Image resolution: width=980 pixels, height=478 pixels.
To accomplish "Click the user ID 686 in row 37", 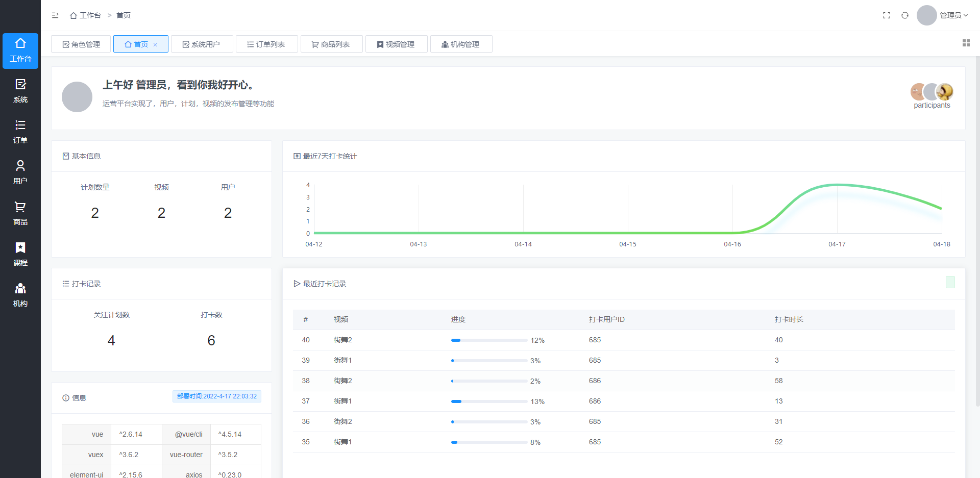I will (x=595, y=401).
